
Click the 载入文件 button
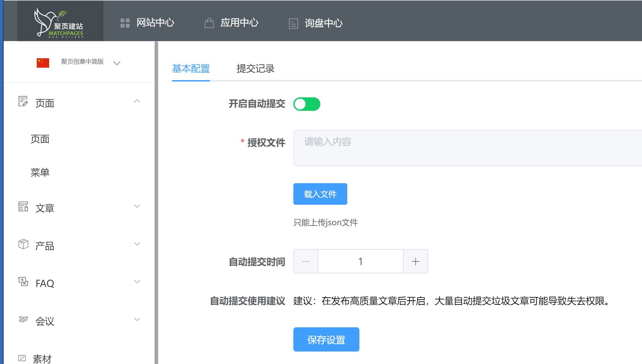(320, 194)
